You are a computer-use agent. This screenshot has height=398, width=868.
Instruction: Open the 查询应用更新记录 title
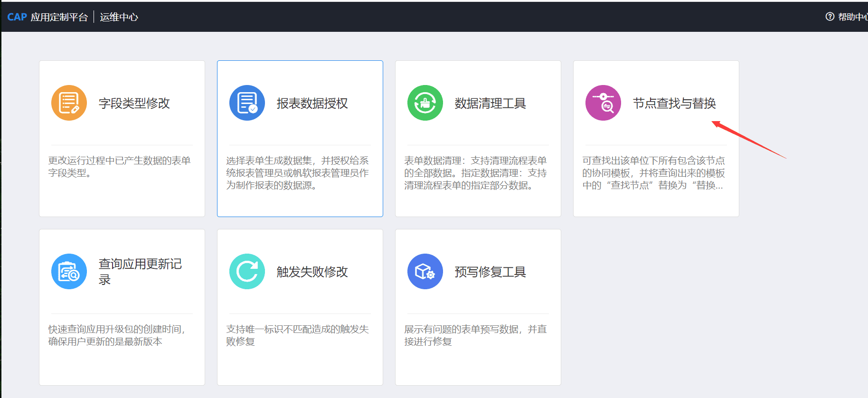(140, 272)
